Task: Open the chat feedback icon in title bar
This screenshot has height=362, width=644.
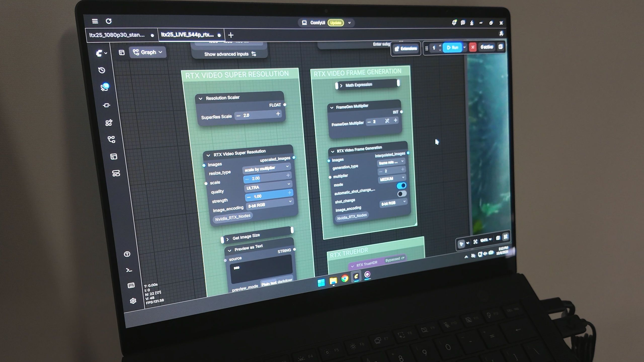Action: click(463, 23)
